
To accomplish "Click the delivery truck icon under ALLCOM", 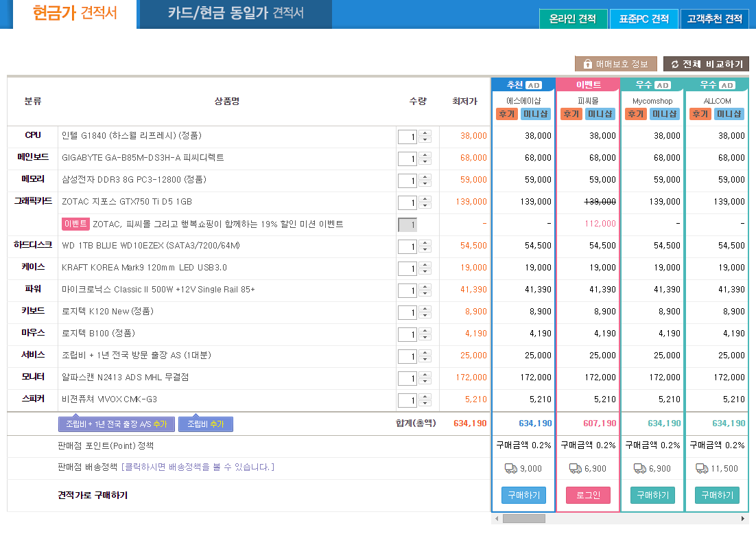I will tap(702, 468).
